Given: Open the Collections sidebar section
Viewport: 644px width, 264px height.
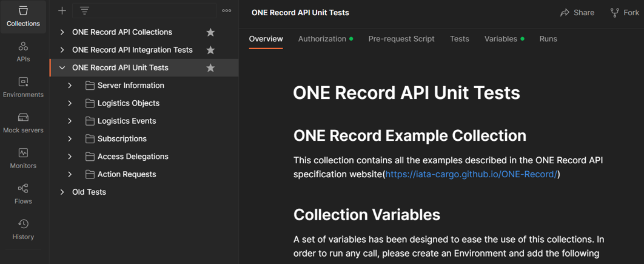Looking at the screenshot, I should [x=24, y=17].
